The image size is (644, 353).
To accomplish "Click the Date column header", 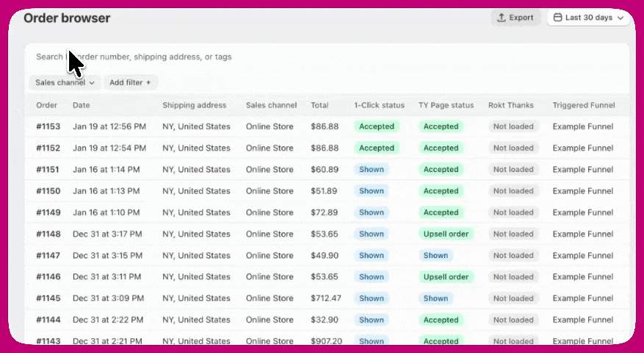I will point(82,105).
